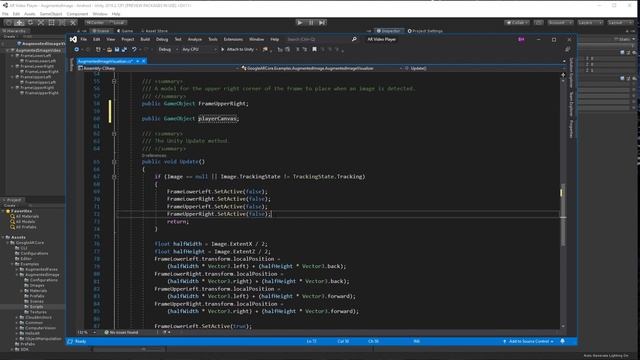Switch to Unity Game tab
The image size is (640, 360).
coord(125,31)
